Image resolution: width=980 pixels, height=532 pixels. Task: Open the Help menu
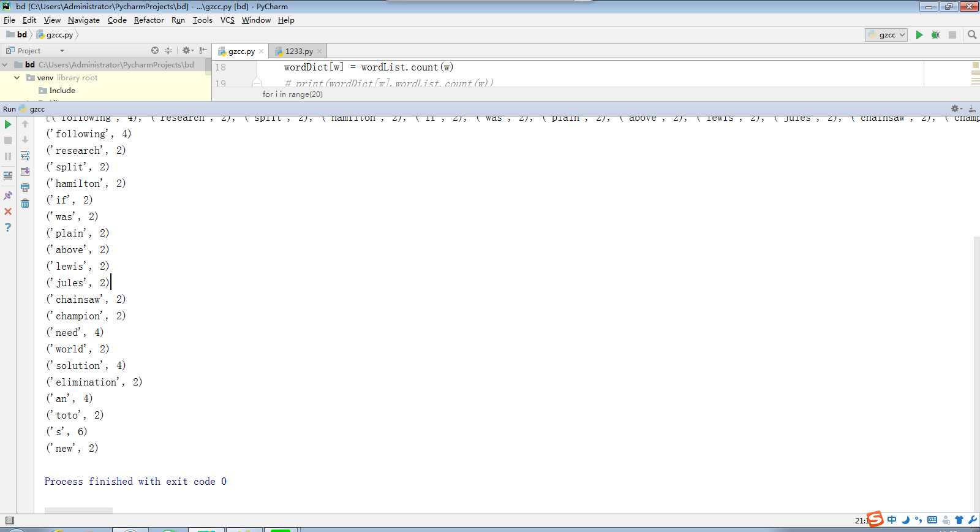point(286,20)
